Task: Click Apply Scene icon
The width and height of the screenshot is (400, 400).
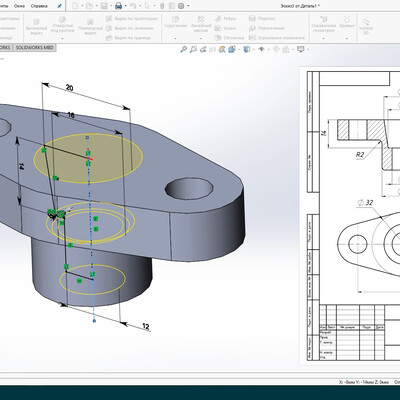Action: tap(286, 50)
